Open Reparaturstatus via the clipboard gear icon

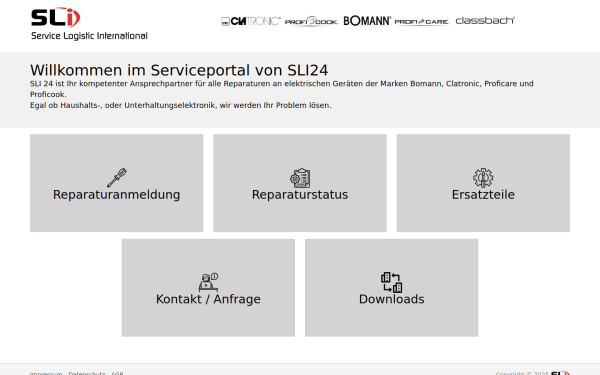[300, 178]
